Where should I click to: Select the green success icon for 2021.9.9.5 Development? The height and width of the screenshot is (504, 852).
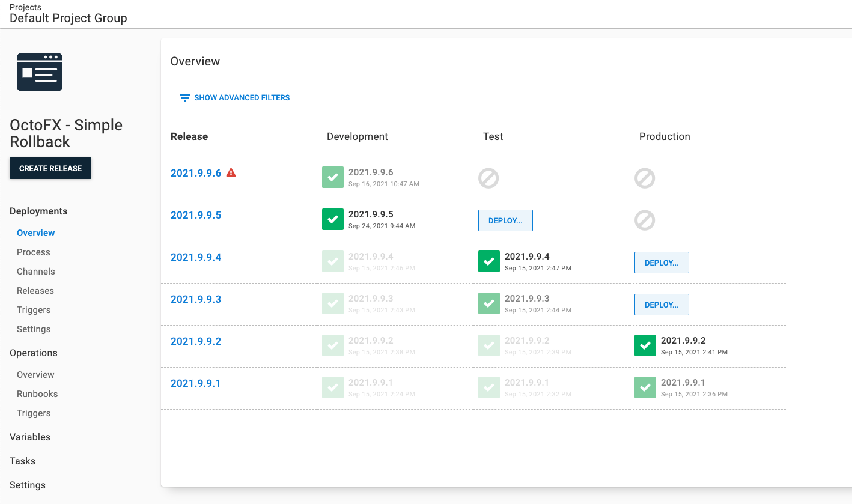click(x=332, y=219)
